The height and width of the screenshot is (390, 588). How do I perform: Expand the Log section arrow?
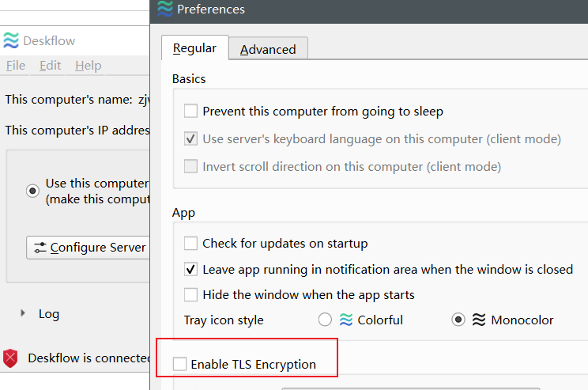[23, 314]
